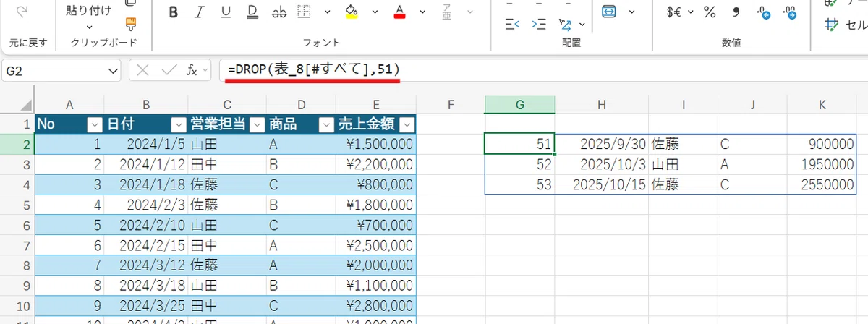868x324 pixels.
Task: Click the Select All corner triangle
Action: (x=25, y=106)
